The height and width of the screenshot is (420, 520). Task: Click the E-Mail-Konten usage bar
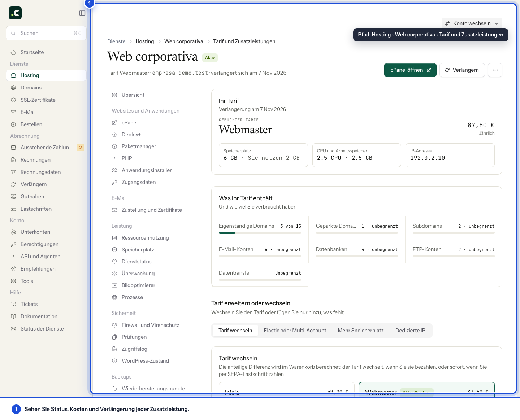(x=260, y=256)
